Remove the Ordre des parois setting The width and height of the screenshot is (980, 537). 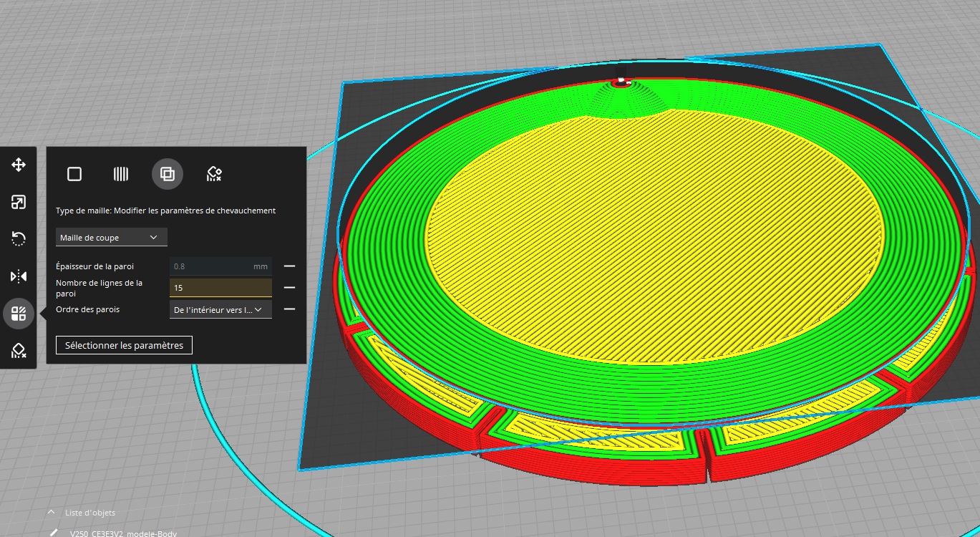point(289,309)
